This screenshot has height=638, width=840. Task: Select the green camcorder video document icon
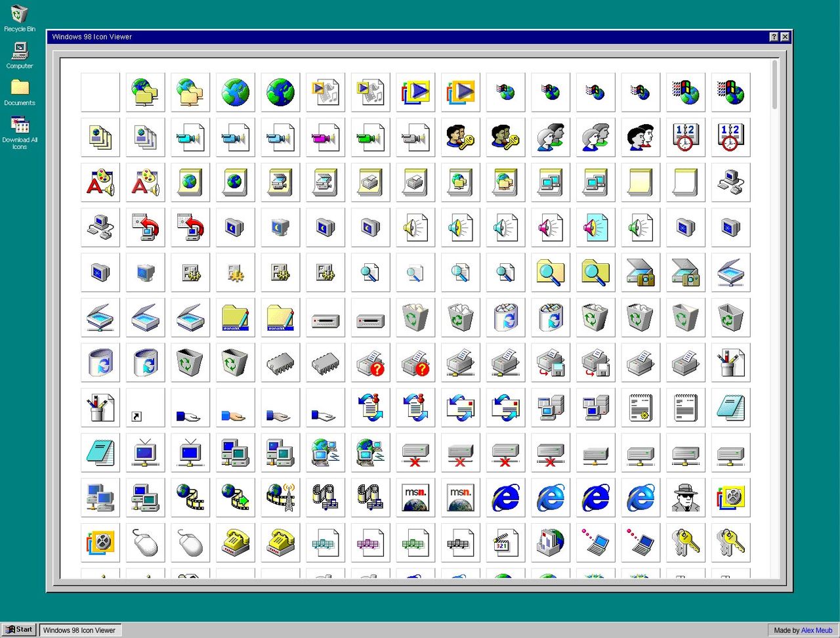[370, 137]
